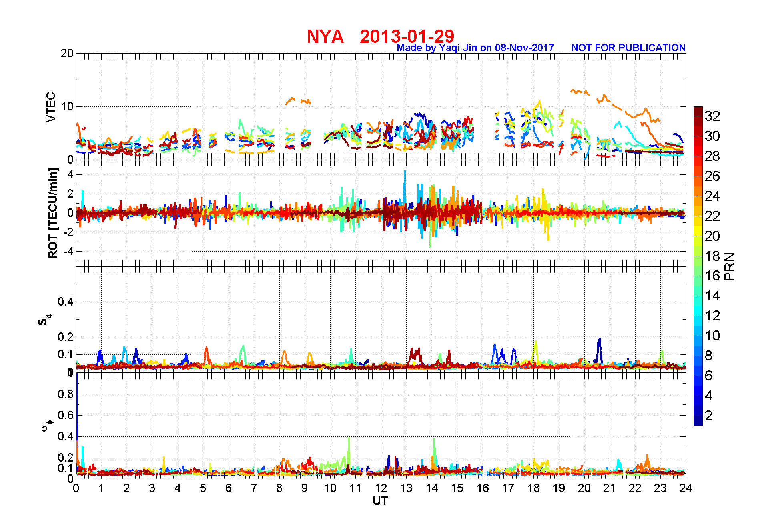Click the colorbar tick label "18" beside PRN scale

tap(712, 256)
